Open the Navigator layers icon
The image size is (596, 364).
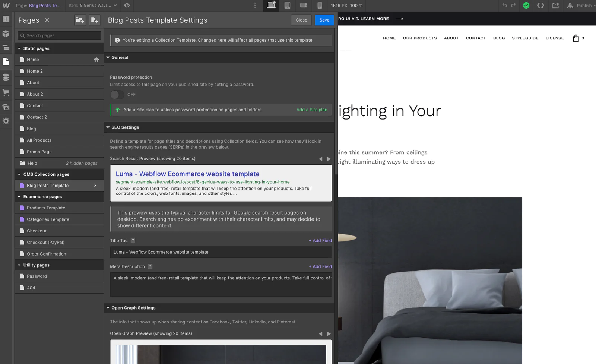click(x=6, y=47)
